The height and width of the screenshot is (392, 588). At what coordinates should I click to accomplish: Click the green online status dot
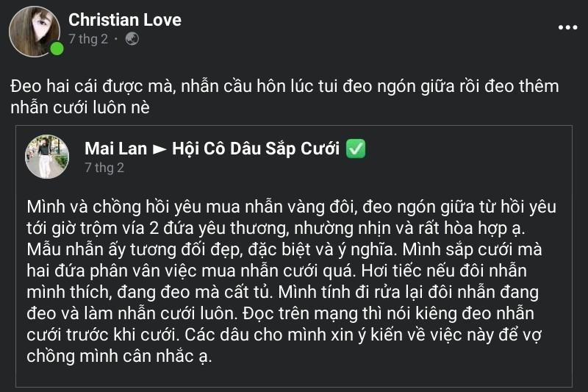57,49
